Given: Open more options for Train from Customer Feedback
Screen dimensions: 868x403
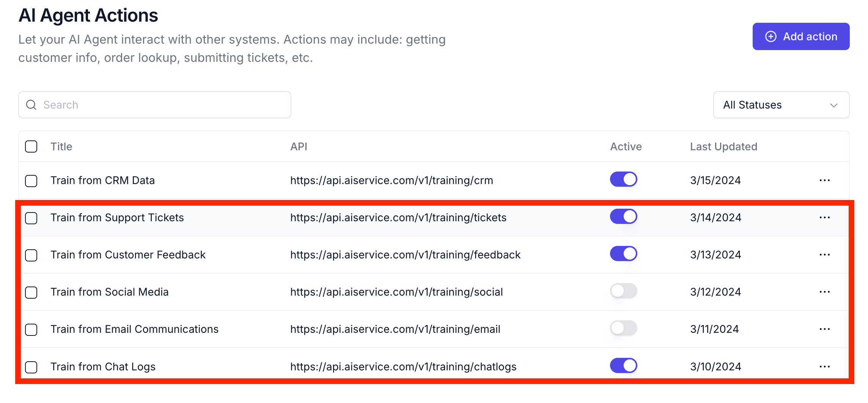Looking at the screenshot, I should [x=824, y=255].
